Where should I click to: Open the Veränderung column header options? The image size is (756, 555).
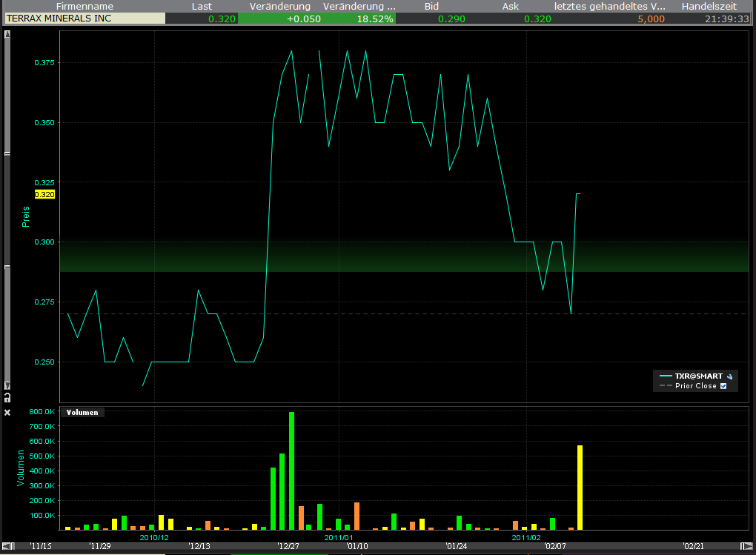pyautogui.click(x=279, y=6)
